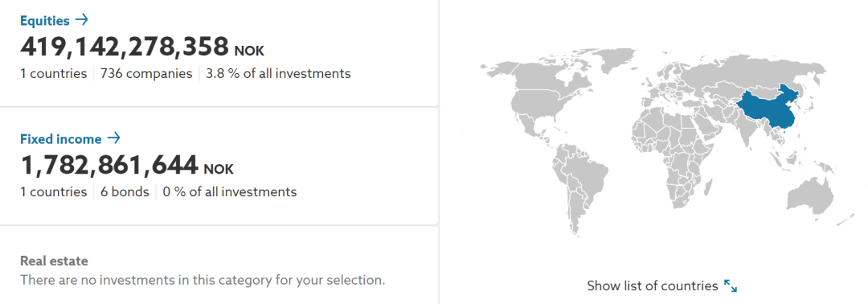Click the arrow icon beside Equities

coord(81,20)
